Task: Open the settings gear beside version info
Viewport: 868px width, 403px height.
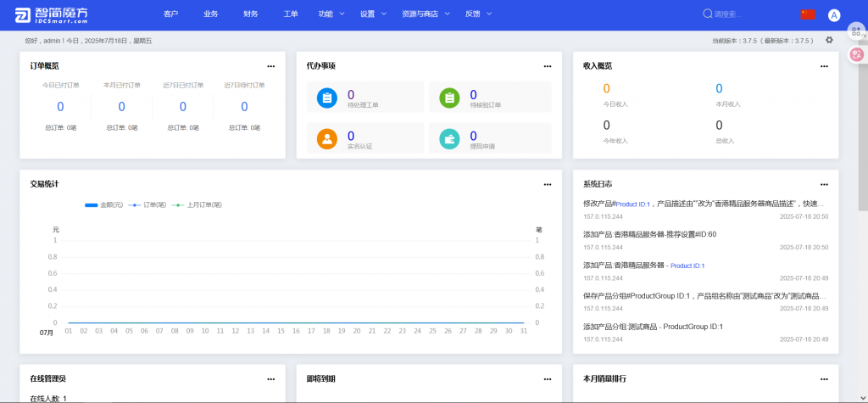Action: 829,40
